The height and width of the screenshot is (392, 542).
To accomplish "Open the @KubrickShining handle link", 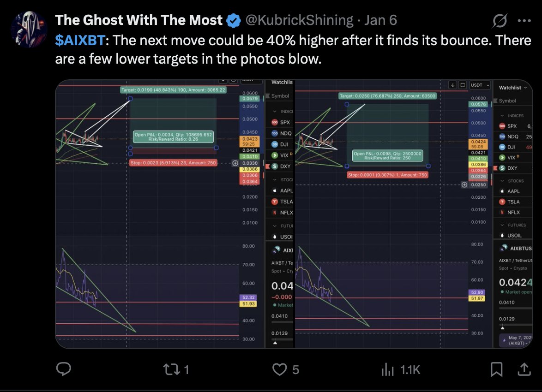I will point(299,20).
